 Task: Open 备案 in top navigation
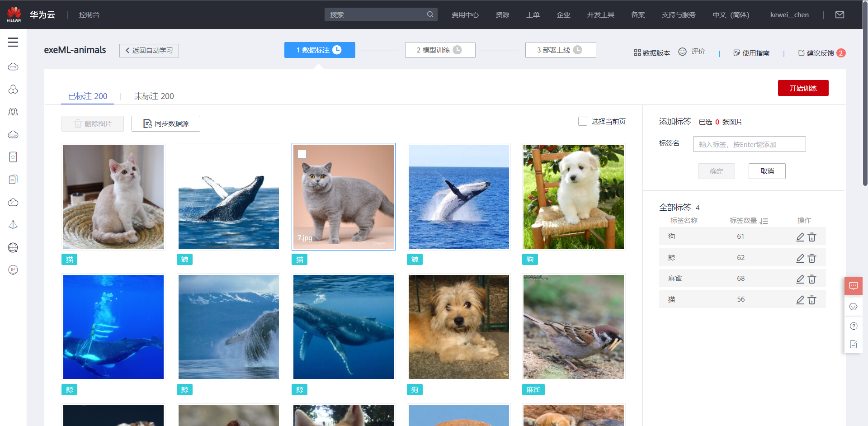point(638,14)
